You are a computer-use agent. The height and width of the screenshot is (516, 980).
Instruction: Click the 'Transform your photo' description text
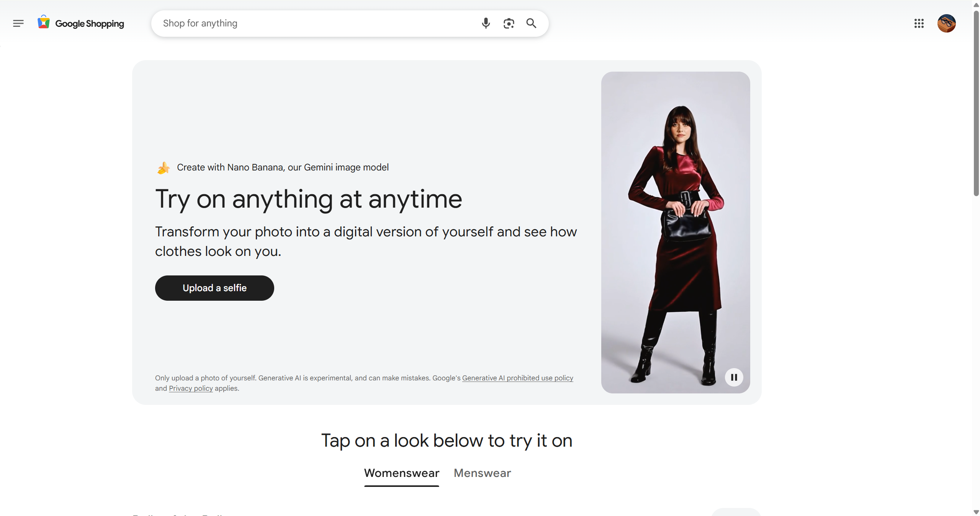[366, 242]
